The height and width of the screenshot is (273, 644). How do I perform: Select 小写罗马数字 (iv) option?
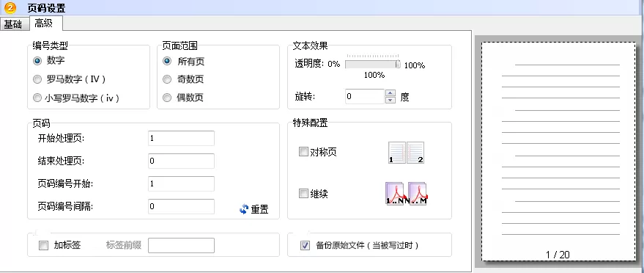coord(37,98)
